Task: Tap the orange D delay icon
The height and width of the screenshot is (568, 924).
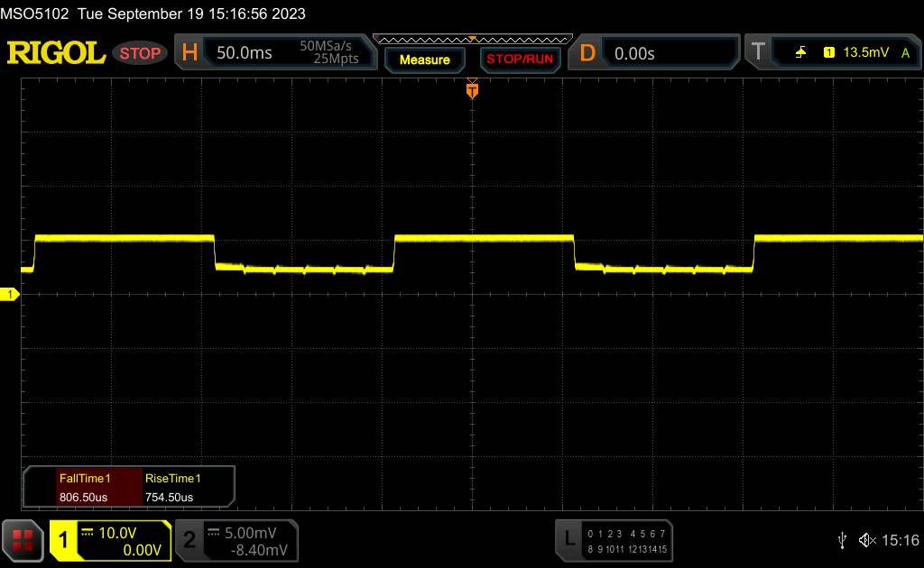Action: [x=587, y=53]
